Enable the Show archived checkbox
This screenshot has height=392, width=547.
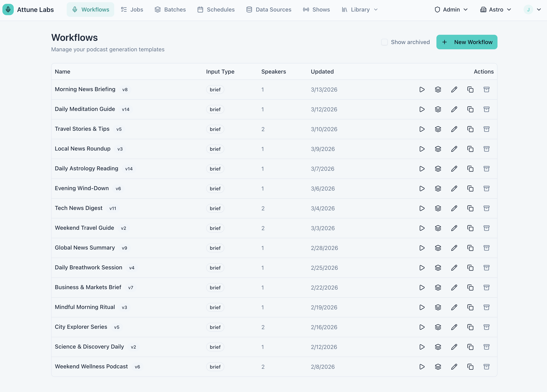(x=384, y=42)
